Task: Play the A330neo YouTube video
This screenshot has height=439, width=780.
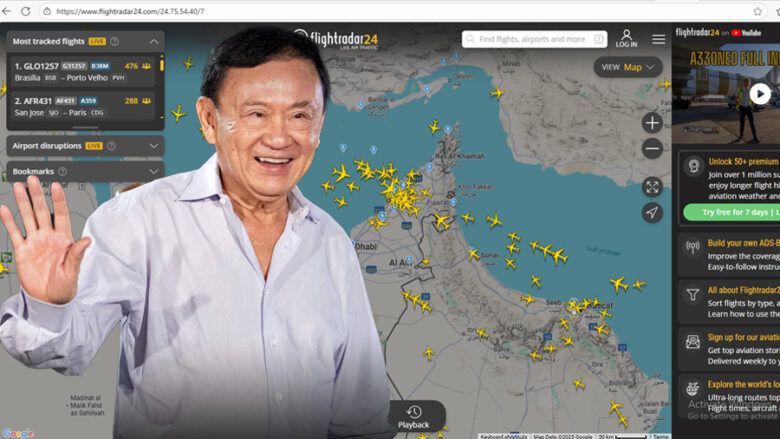Action: 760,94
